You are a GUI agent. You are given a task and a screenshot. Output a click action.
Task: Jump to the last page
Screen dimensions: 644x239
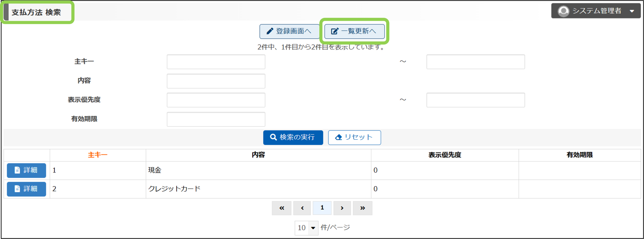[362, 208]
